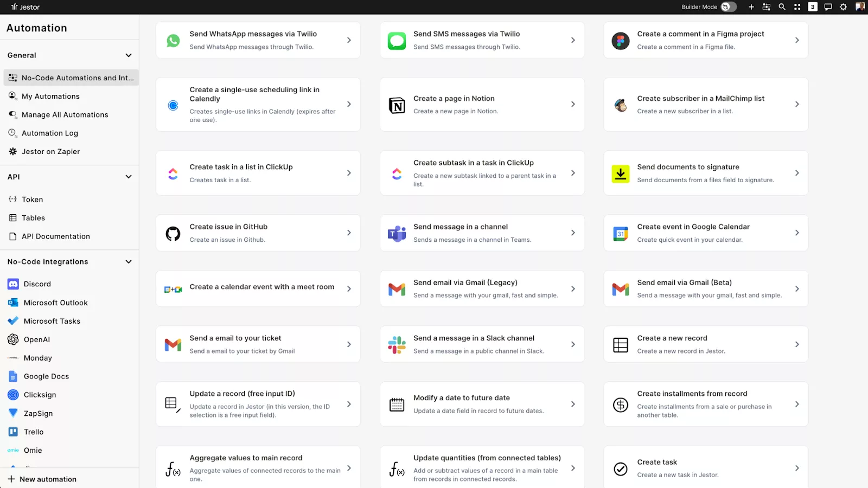Choose Send a message in a Slack channel
Image resolution: width=868 pixels, height=488 pixels.
(x=482, y=344)
